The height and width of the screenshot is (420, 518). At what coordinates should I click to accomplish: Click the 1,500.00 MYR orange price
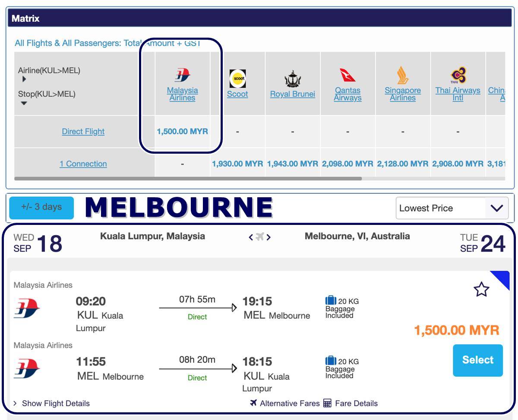(x=457, y=330)
